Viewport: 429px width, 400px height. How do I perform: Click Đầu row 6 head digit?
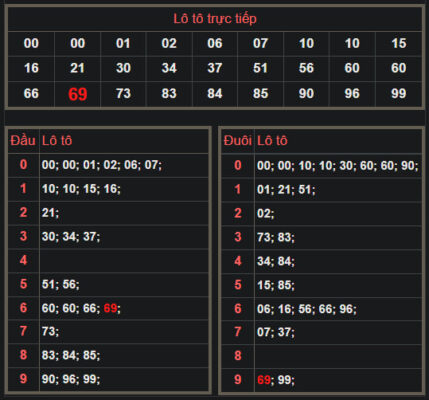point(23,308)
